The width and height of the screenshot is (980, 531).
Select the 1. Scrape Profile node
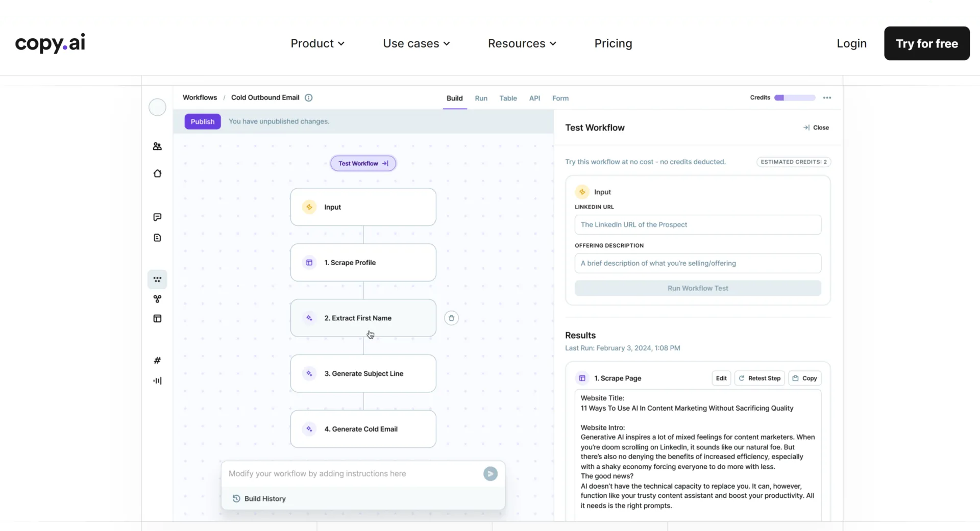click(363, 263)
